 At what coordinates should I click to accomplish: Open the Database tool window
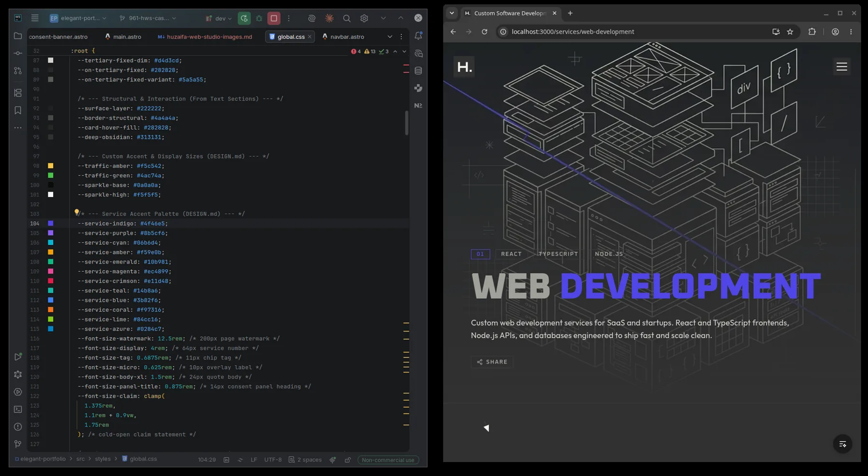[418, 71]
